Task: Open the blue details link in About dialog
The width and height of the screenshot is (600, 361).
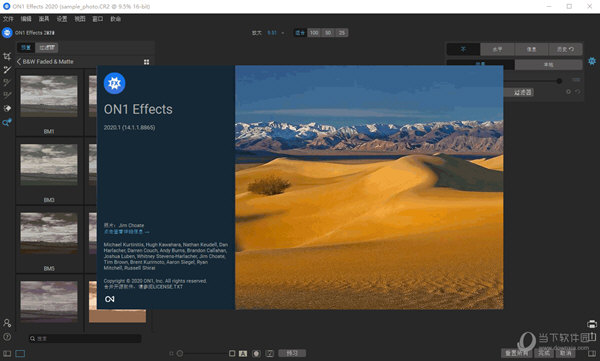Action: coord(126,232)
